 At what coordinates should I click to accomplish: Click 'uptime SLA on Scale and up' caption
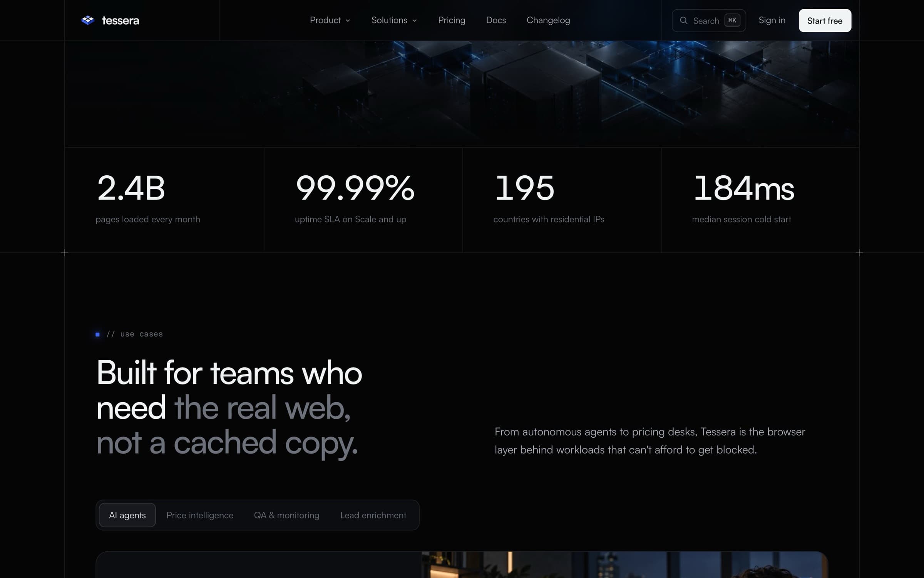coord(350,219)
